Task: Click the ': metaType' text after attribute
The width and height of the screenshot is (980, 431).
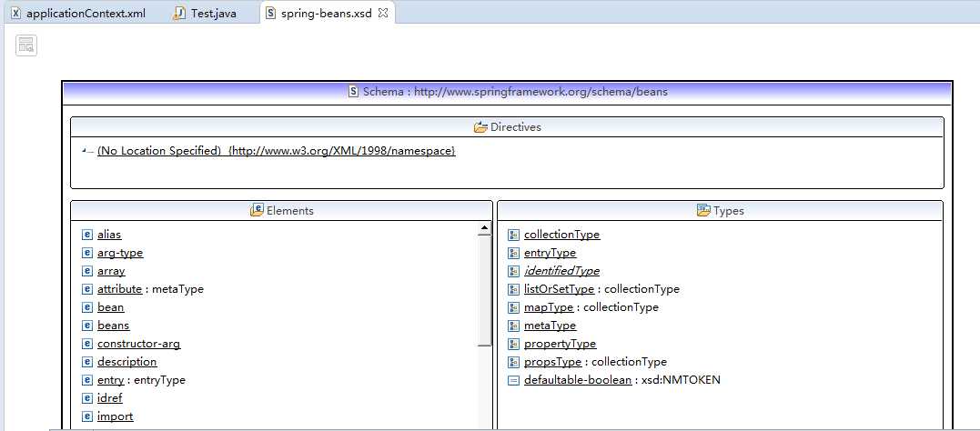Action: [175, 288]
